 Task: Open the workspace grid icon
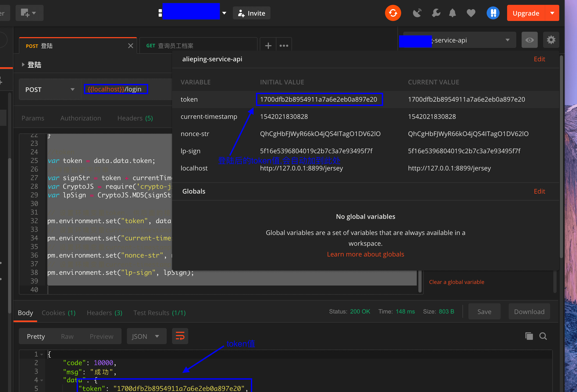pos(160,13)
